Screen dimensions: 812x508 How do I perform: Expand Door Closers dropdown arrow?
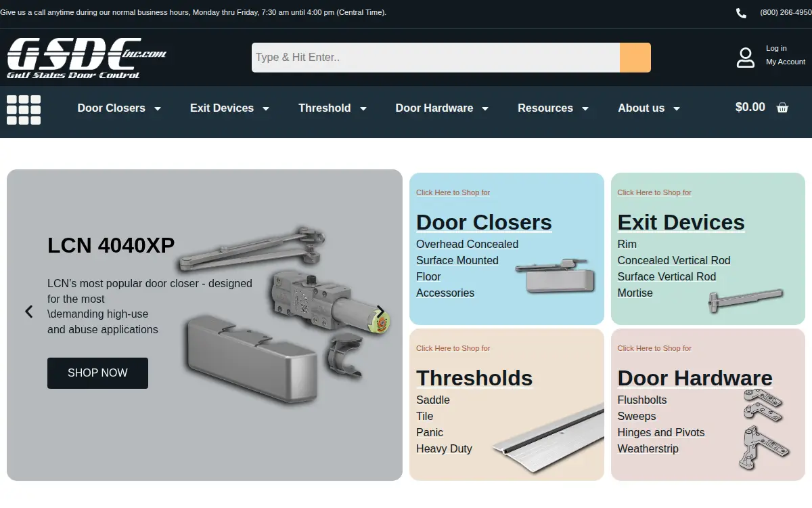tap(158, 108)
